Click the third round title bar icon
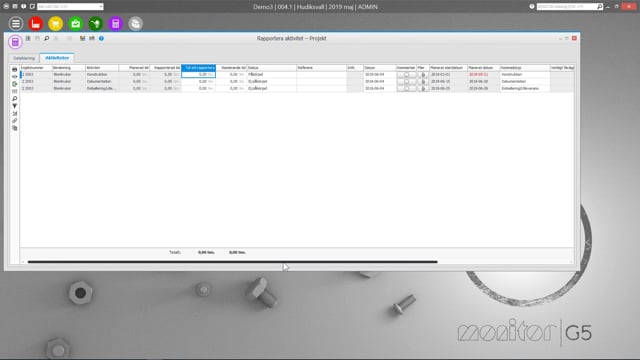The width and height of the screenshot is (640, 360). 24,7
